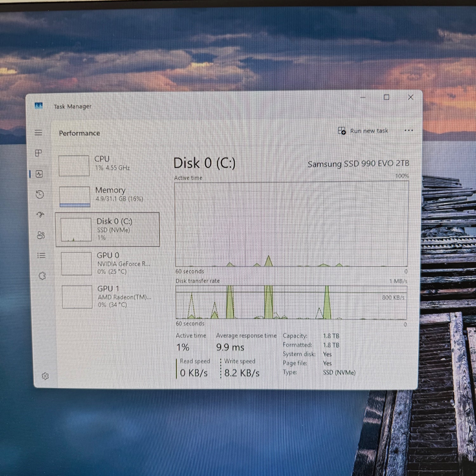This screenshot has height=476, width=476.
Task: Open the Startup apps page icon
Action: coord(40,215)
